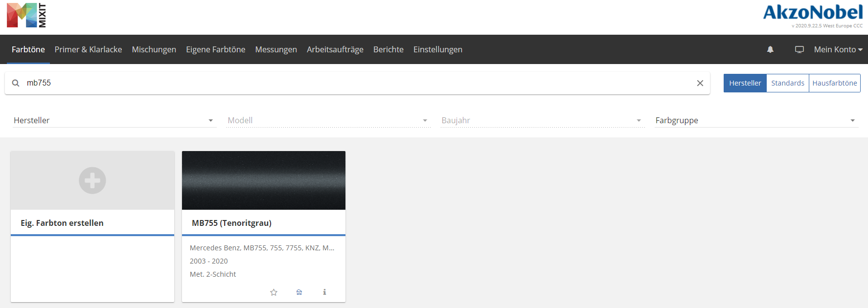Expand the Hersteller dropdown
Image resolution: width=868 pixels, height=308 pixels.
pos(114,120)
